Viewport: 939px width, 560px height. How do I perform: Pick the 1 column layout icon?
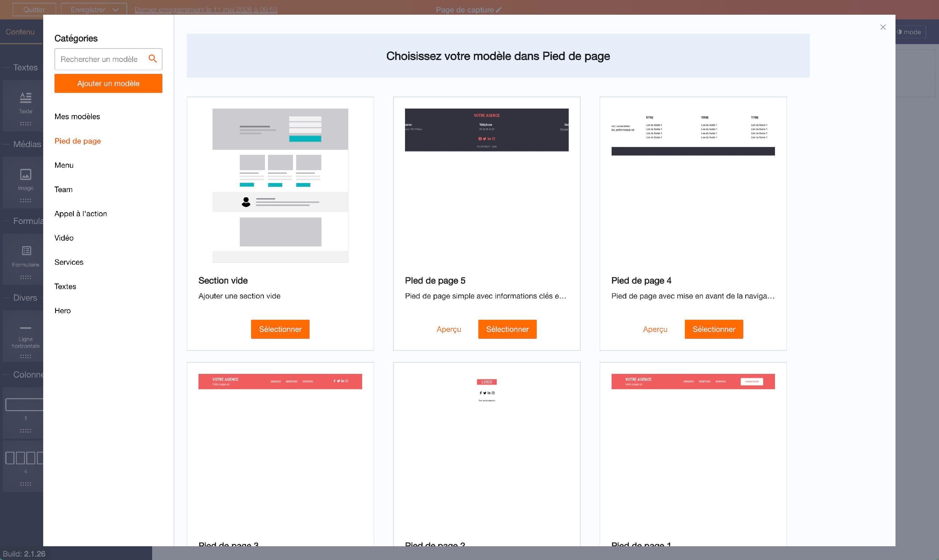click(24, 405)
